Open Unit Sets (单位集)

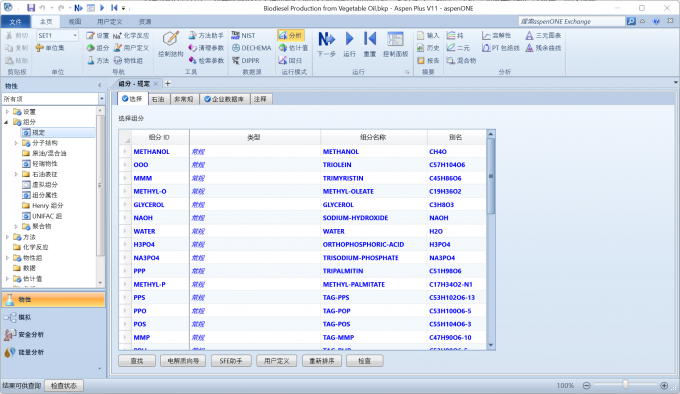pyautogui.click(x=50, y=48)
